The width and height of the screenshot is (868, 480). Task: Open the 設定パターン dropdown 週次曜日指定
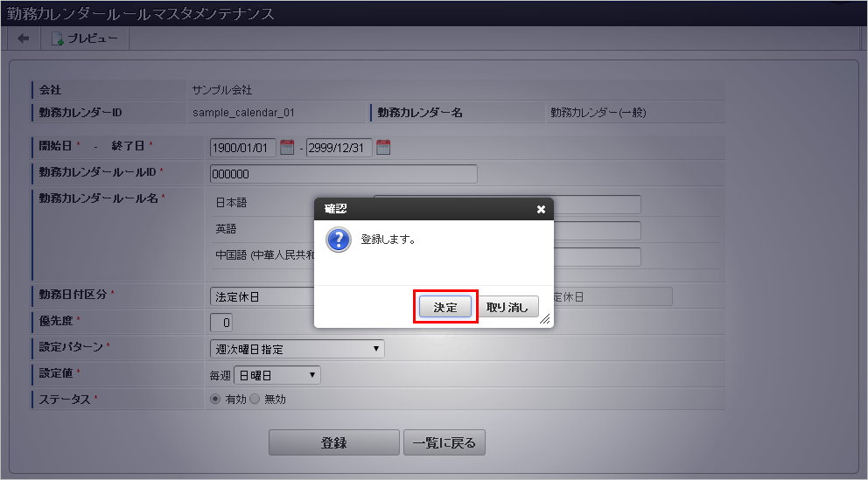pyautogui.click(x=297, y=349)
